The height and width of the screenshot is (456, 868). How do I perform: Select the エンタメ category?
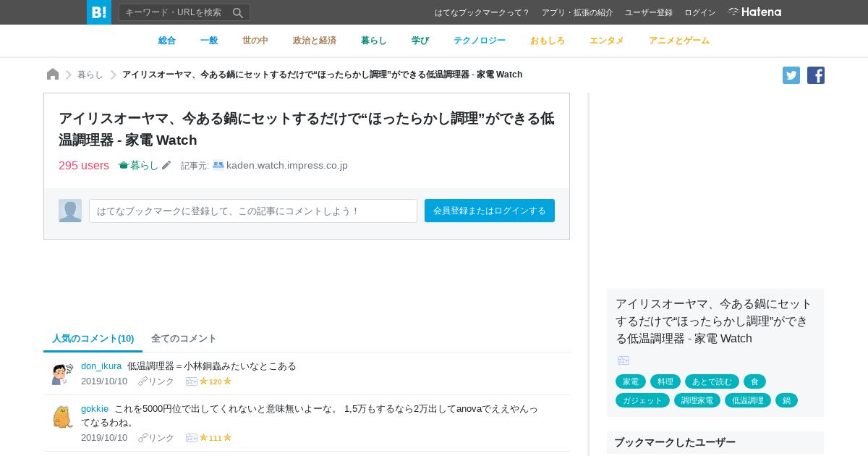click(x=607, y=41)
